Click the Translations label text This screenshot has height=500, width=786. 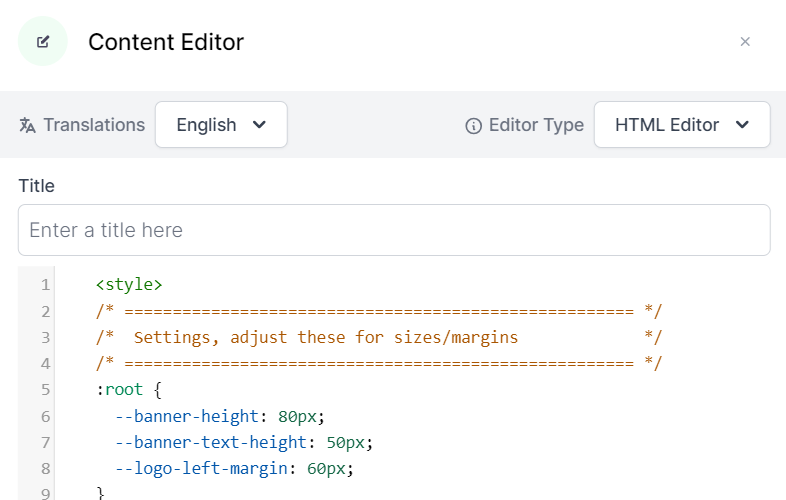click(94, 125)
